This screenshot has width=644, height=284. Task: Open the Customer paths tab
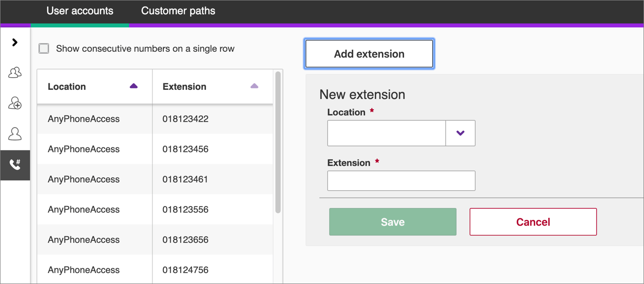click(178, 11)
